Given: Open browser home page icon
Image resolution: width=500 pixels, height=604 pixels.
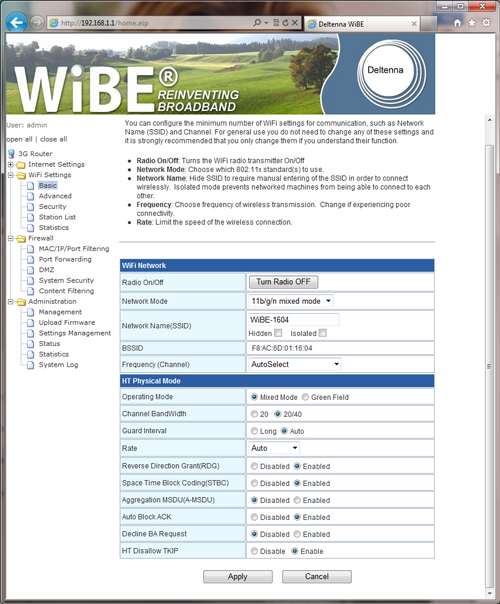Looking at the screenshot, I should tap(457, 23).
